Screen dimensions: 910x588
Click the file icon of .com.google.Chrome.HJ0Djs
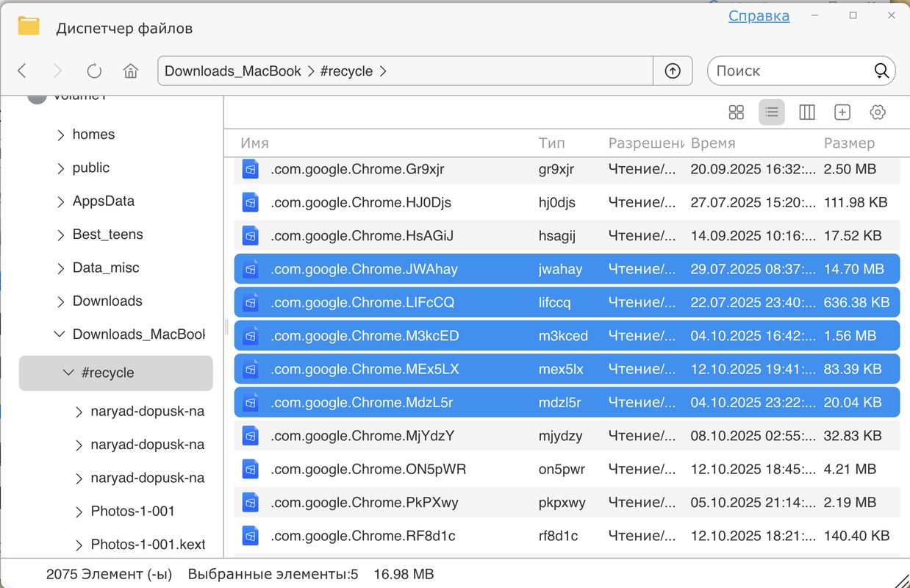pyautogui.click(x=251, y=202)
